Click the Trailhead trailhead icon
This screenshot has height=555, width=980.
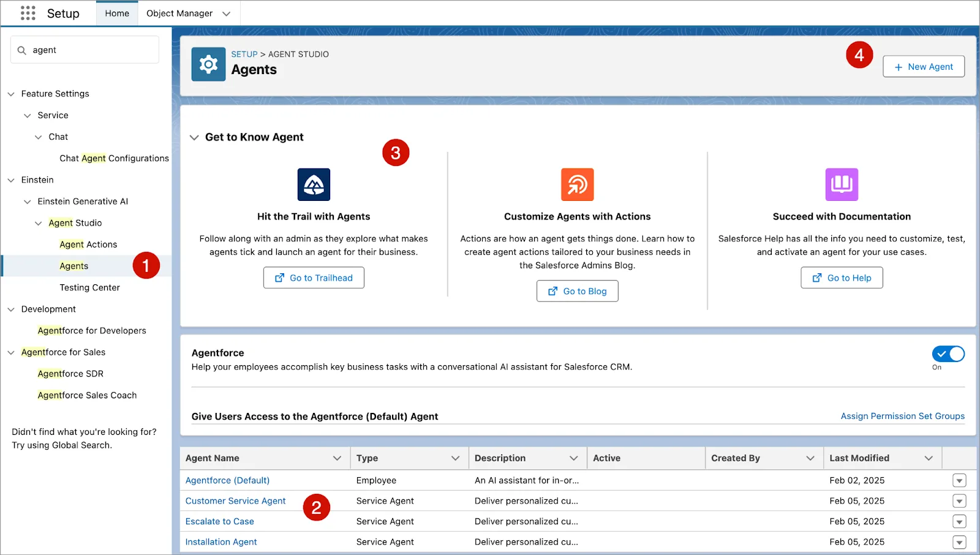coord(314,184)
